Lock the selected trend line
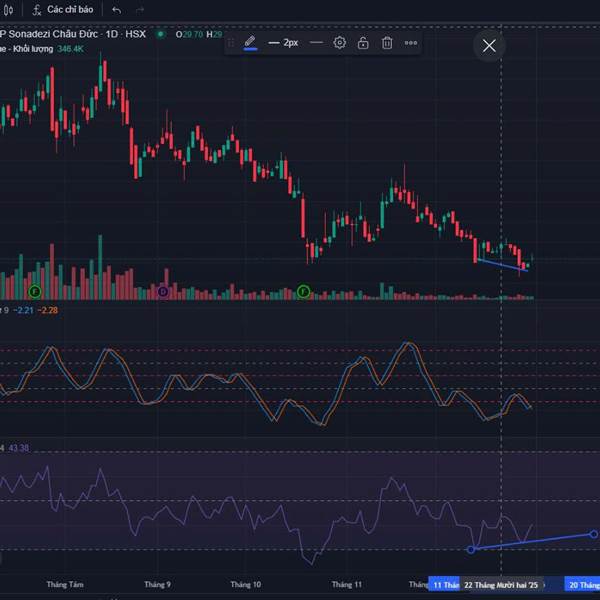600x600 pixels. [363, 42]
